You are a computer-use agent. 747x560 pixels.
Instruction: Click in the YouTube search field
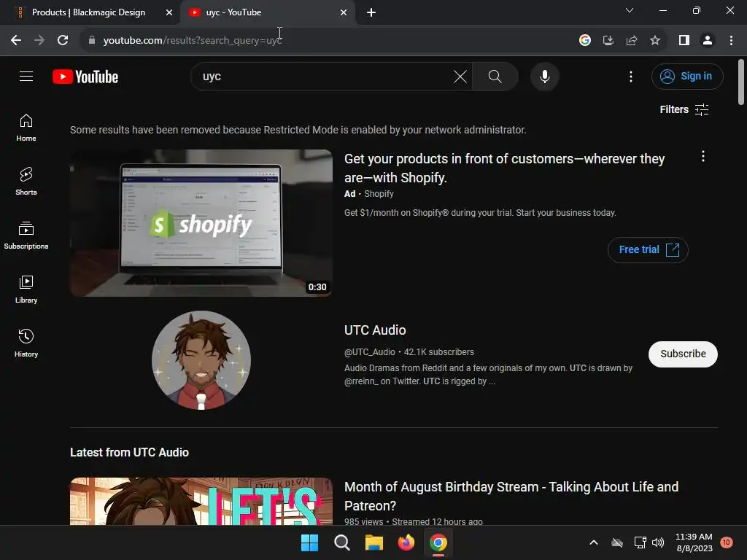tap(324, 76)
